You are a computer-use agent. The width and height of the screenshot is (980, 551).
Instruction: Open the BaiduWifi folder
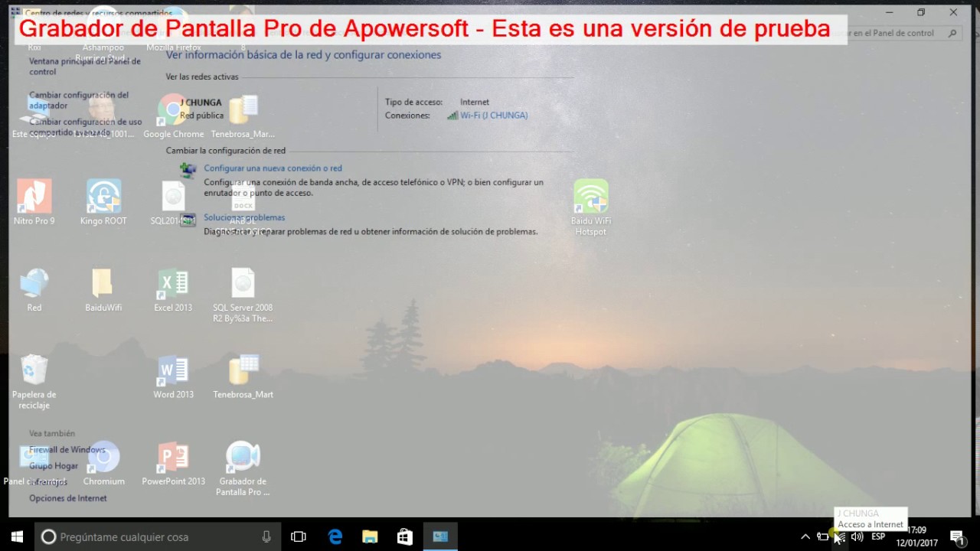click(103, 289)
